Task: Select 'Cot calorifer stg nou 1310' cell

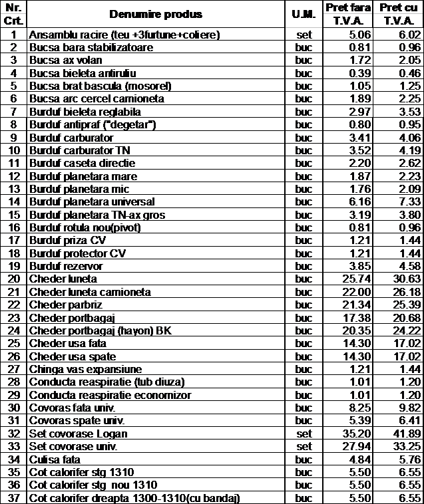Action: [156, 485]
